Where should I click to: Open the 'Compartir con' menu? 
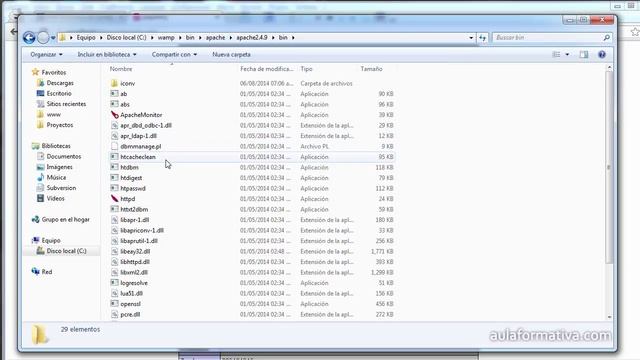[174, 54]
